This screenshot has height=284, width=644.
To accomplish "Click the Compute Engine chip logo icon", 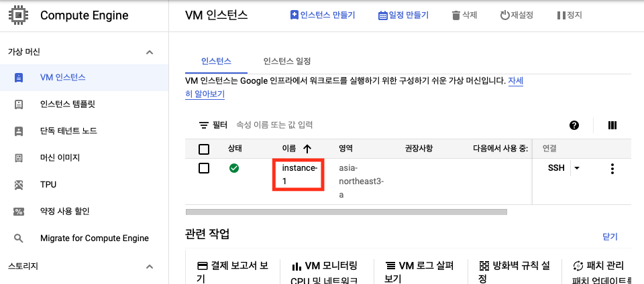I will click(18, 15).
